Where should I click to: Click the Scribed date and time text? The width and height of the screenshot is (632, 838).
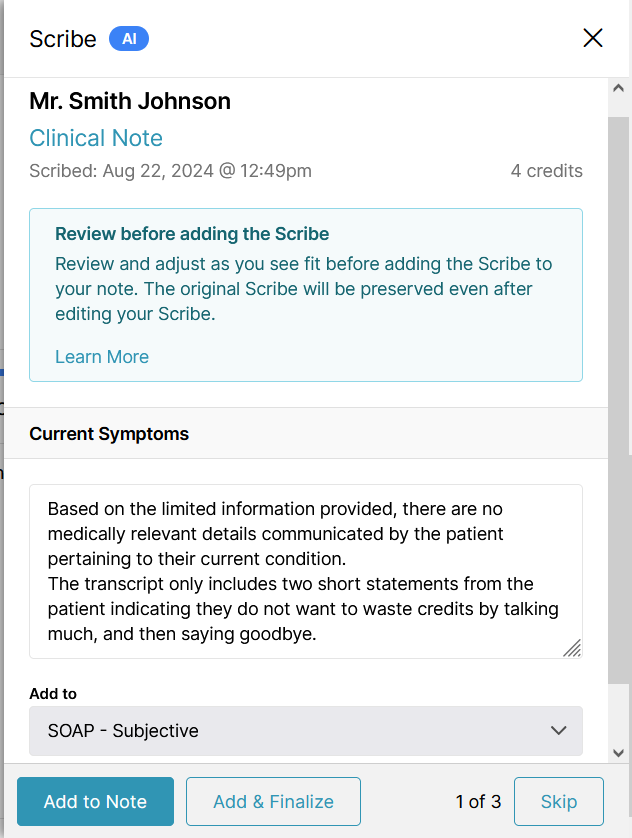170,170
